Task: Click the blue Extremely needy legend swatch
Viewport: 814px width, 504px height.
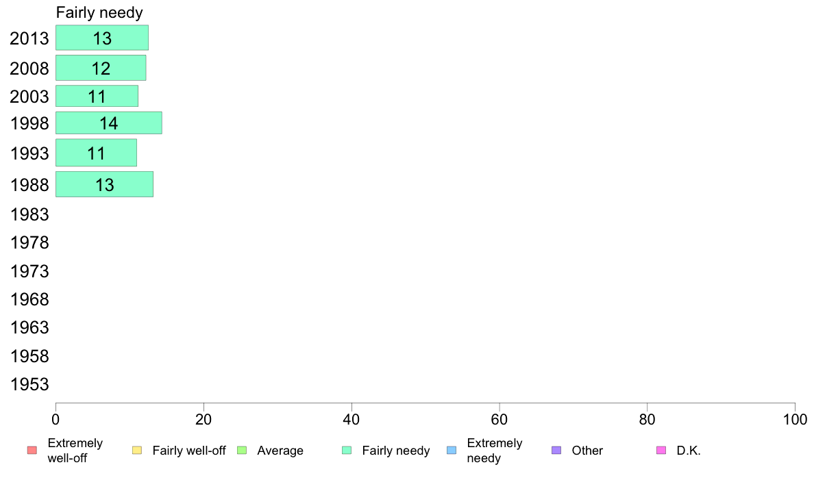Action: (x=452, y=450)
